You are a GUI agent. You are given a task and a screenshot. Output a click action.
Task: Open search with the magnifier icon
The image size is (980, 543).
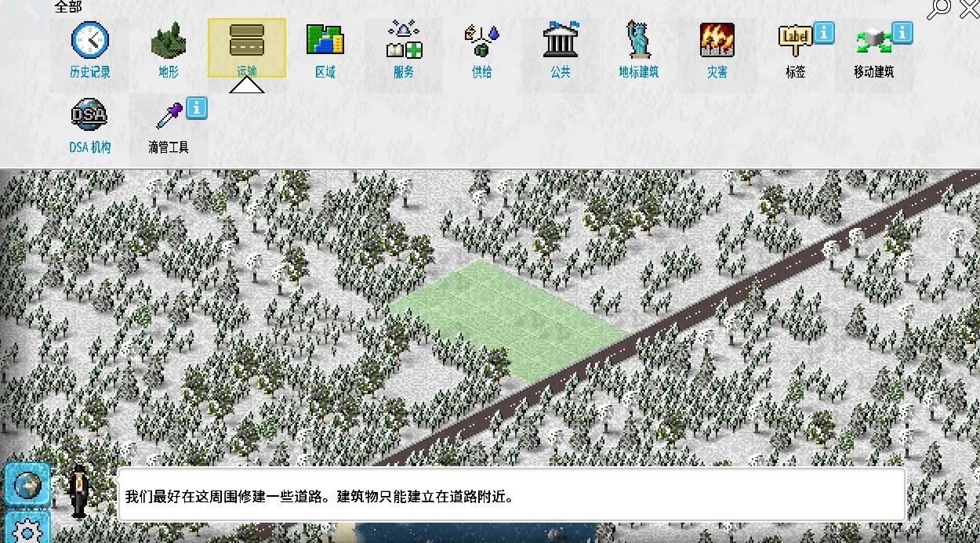(x=938, y=9)
